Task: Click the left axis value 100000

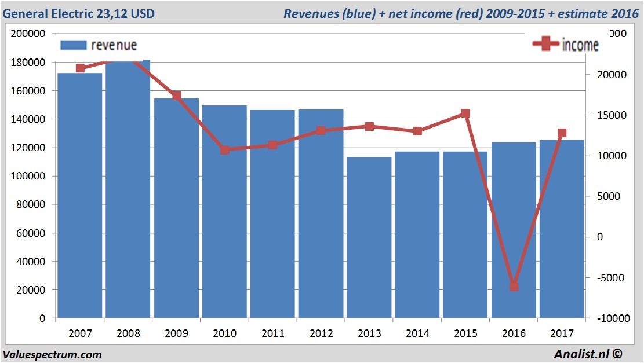Action: 28,176
